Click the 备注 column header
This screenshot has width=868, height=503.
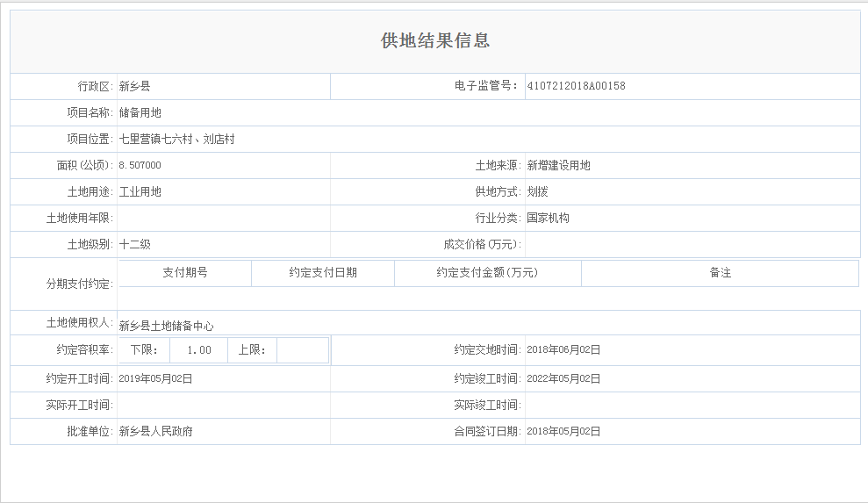click(721, 272)
